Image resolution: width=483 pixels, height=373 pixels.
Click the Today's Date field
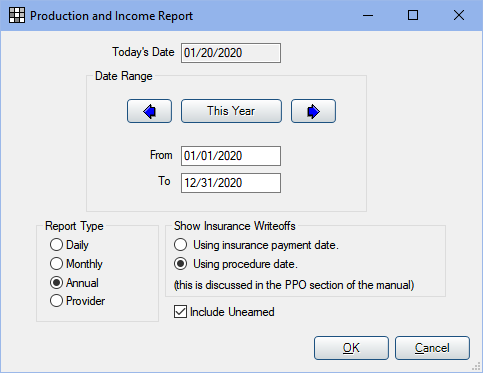pyautogui.click(x=231, y=53)
